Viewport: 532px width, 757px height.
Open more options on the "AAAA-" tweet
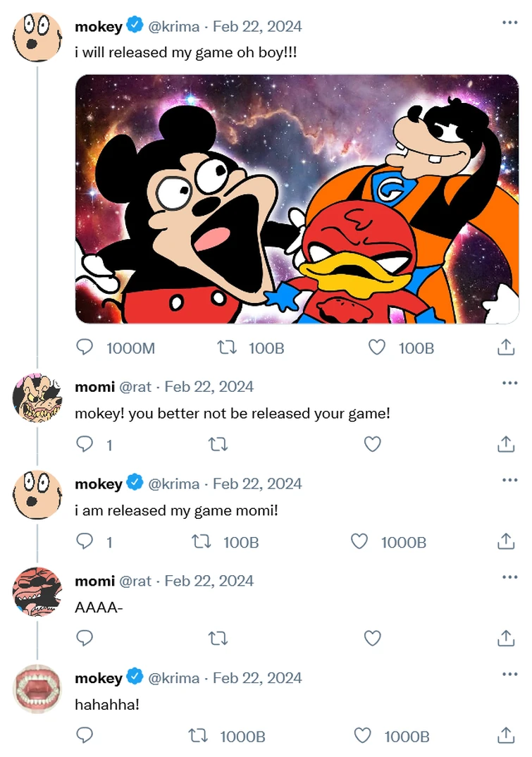pos(509,577)
